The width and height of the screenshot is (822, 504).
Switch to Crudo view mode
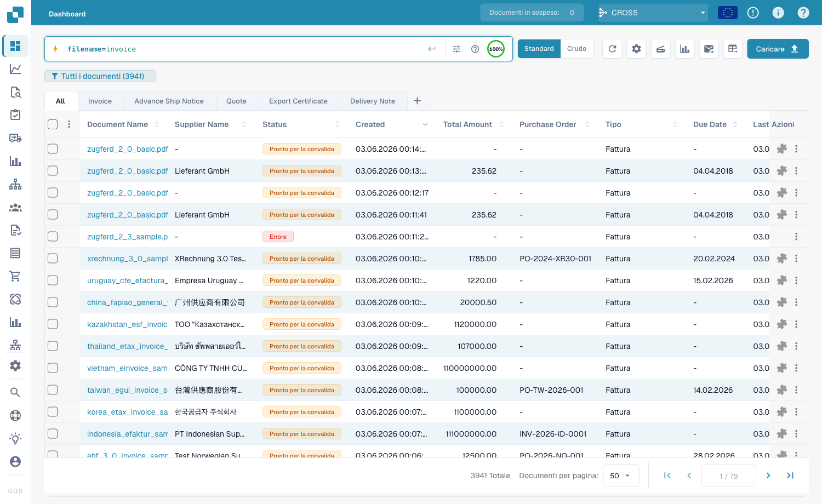coord(576,49)
